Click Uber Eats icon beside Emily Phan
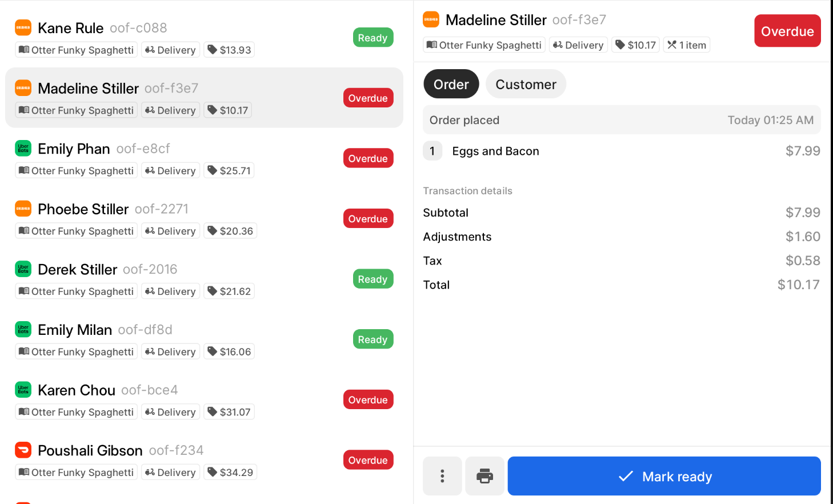Screen dimensions: 833x504 coord(23,148)
